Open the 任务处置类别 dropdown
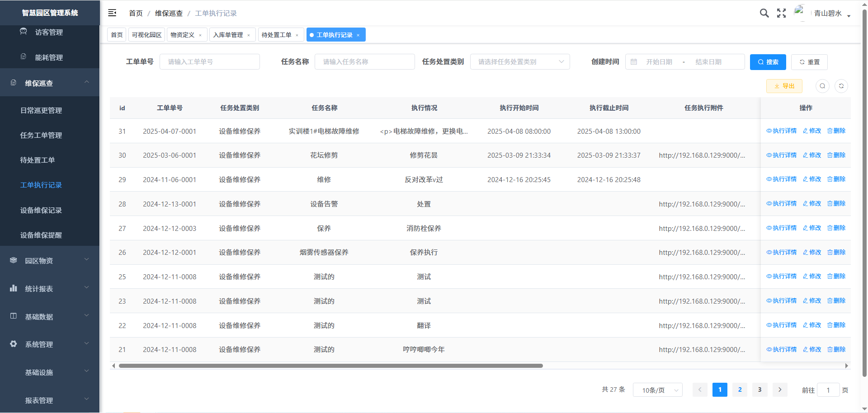The height and width of the screenshot is (413, 868). (519, 62)
